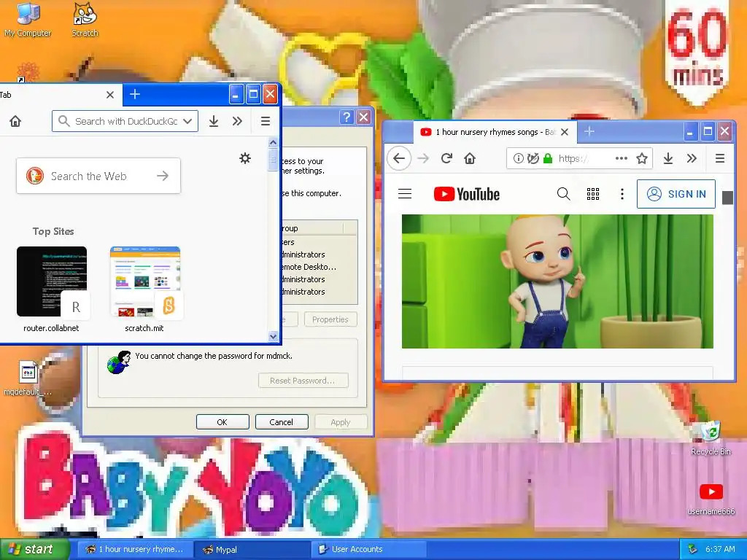This screenshot has width=747, height=560.
Task: Open the mqdefault file on desktop
Action: click(x=28, y=378)
